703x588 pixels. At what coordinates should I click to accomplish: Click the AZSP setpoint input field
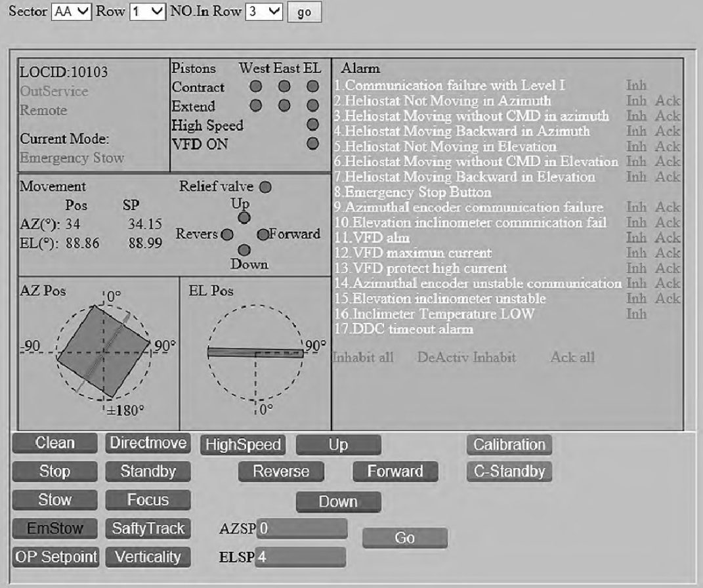click(301, 528)
